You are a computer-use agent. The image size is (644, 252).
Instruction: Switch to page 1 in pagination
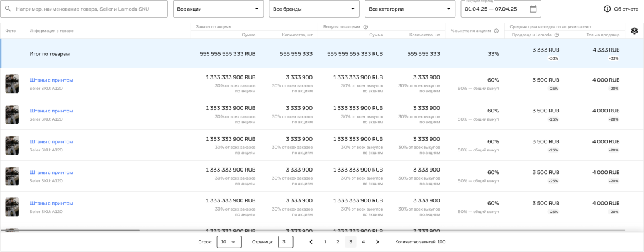pyautogui.click(x=325, y=241)
